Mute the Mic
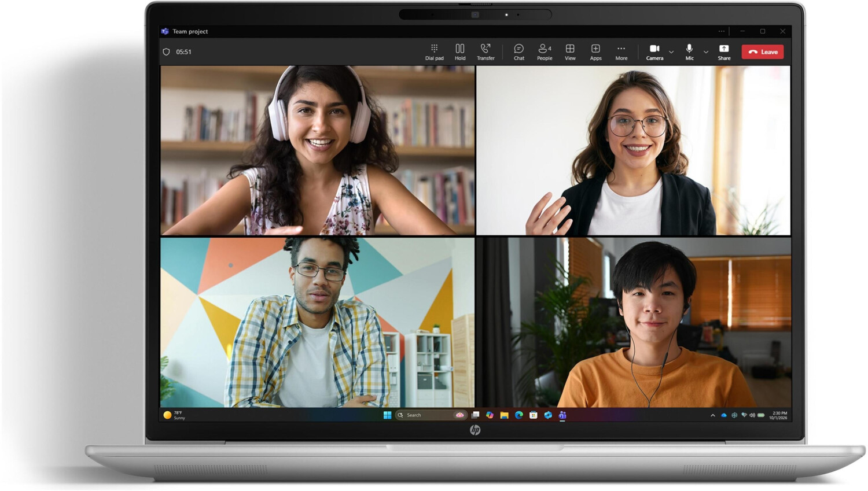 689,52
